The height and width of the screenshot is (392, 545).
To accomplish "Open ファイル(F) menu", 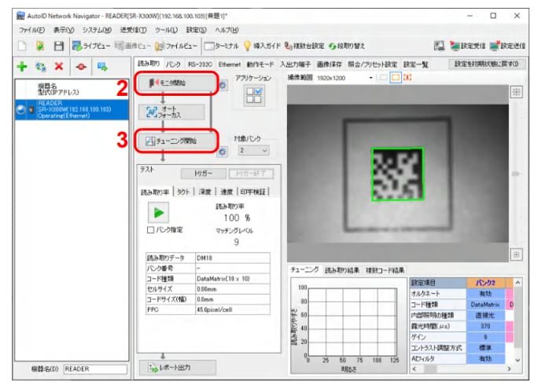I will pyautogui.click(x=31, y=30).
